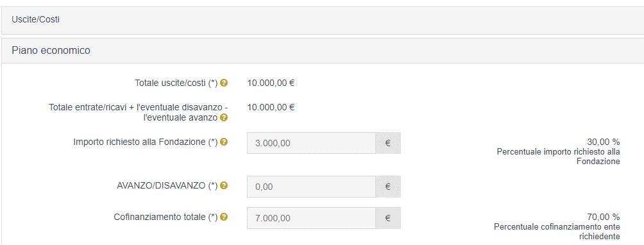Image resolution: width=644 pixels, height=245 pixels.
Task: Click help icon beside Totale uscite/costi
Action: 224,83
